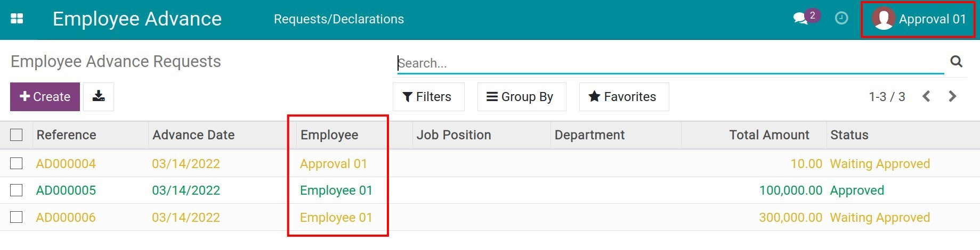The height and width of the screenshot is (250, 980).
Task: Focus the Search input field
Action: coord(670,63)
